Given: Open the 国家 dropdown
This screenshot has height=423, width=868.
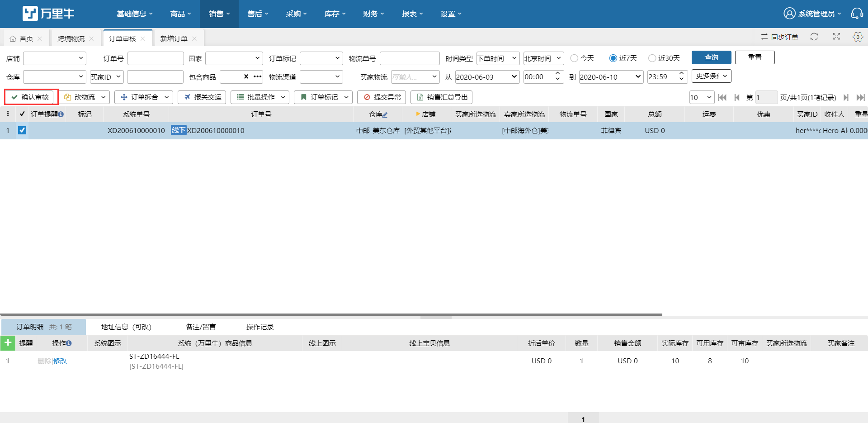Looking at the screenshot, I should coord(234,58).
